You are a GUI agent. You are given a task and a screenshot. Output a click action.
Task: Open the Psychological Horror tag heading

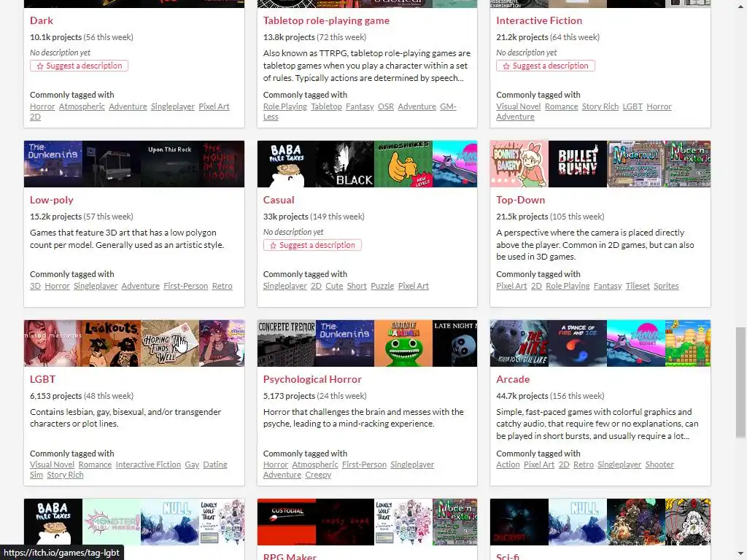click(312, 379)
